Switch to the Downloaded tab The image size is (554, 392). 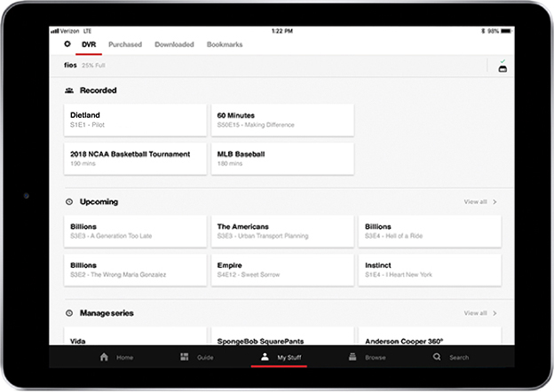174,44
